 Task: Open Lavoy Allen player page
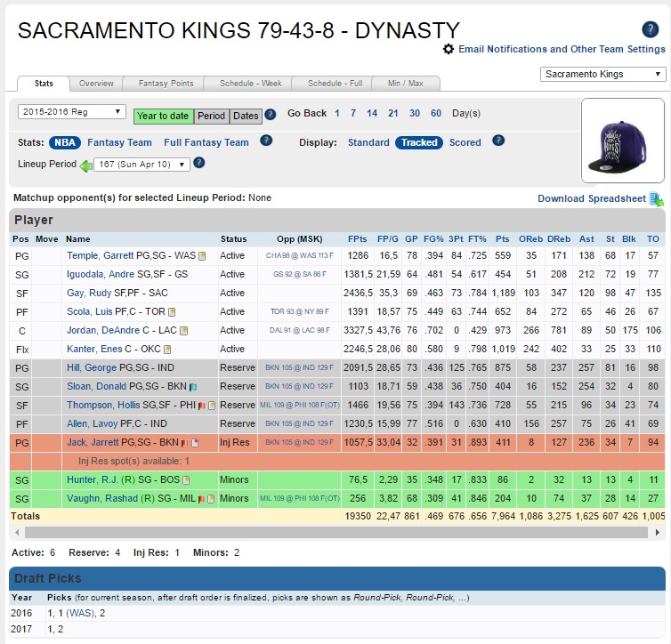tap(92, 423)
